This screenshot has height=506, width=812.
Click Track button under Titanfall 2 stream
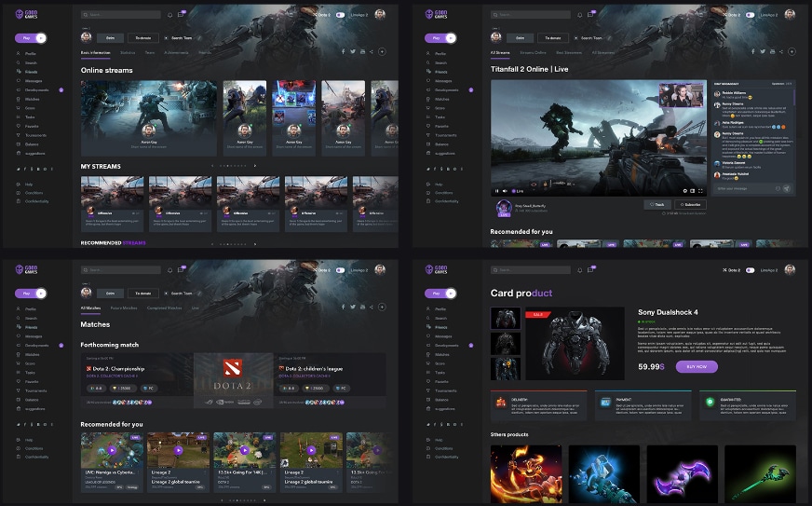click(x=657, y=204)
